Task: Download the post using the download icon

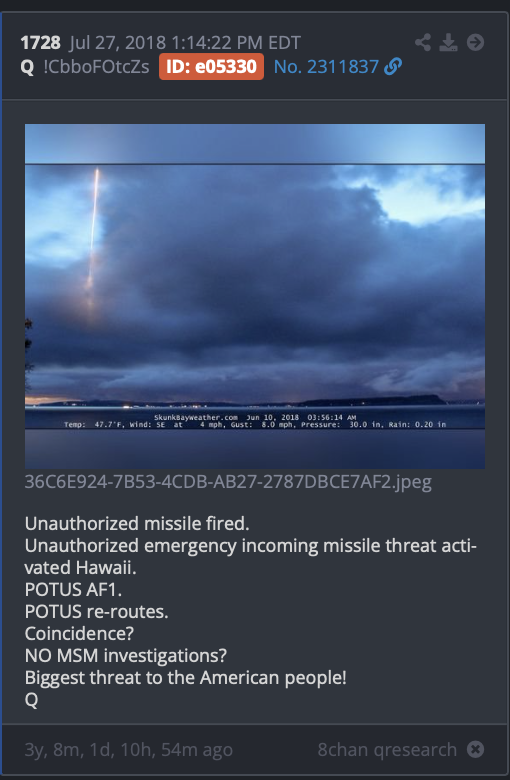Action: pos(448,42)
